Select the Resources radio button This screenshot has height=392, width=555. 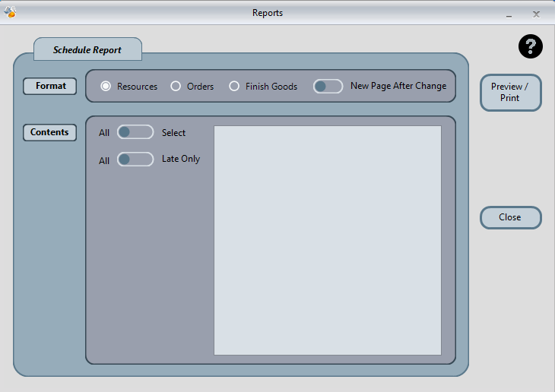point(106,86)
